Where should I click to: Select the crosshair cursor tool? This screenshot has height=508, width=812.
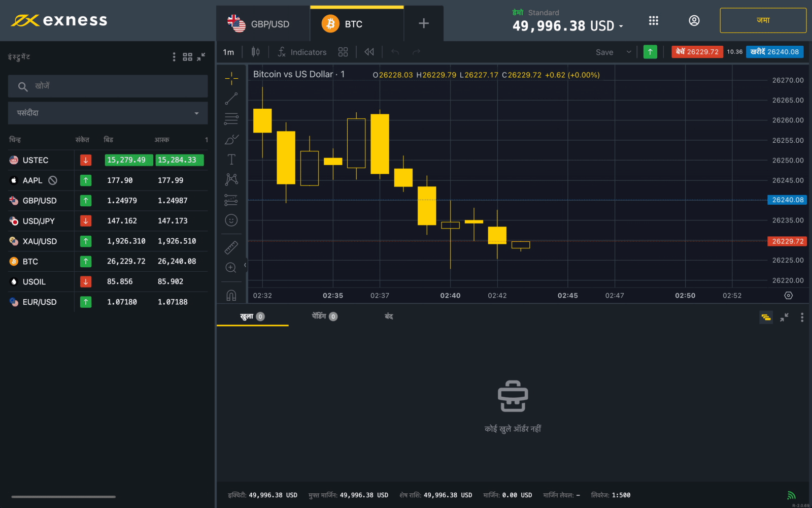(x=231, y=78)
